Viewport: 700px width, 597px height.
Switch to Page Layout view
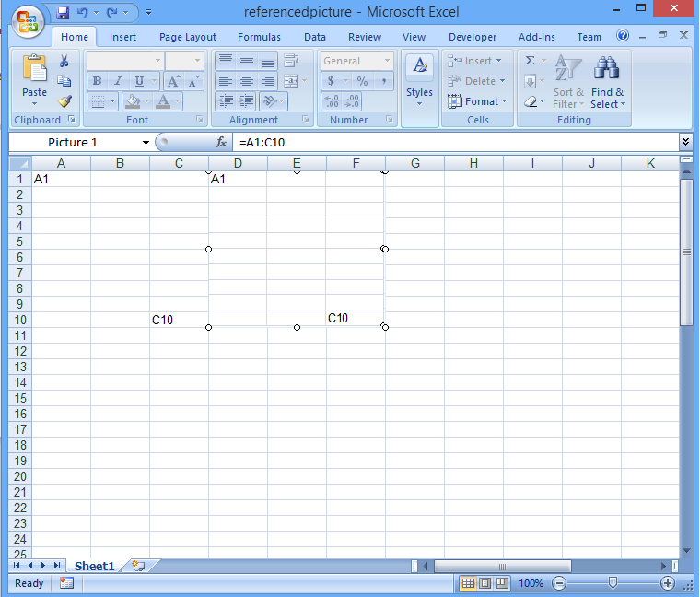[484, 583]
